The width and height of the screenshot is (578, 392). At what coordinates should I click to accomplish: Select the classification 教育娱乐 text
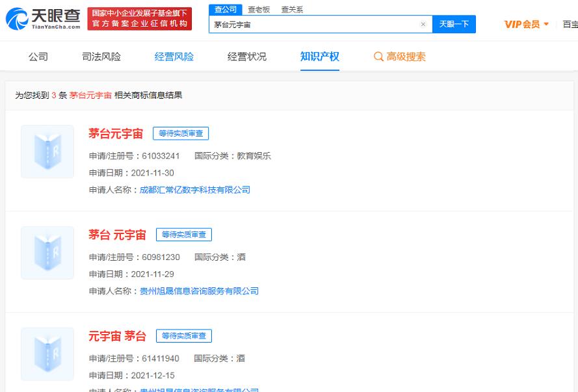[x=254, y=156]
